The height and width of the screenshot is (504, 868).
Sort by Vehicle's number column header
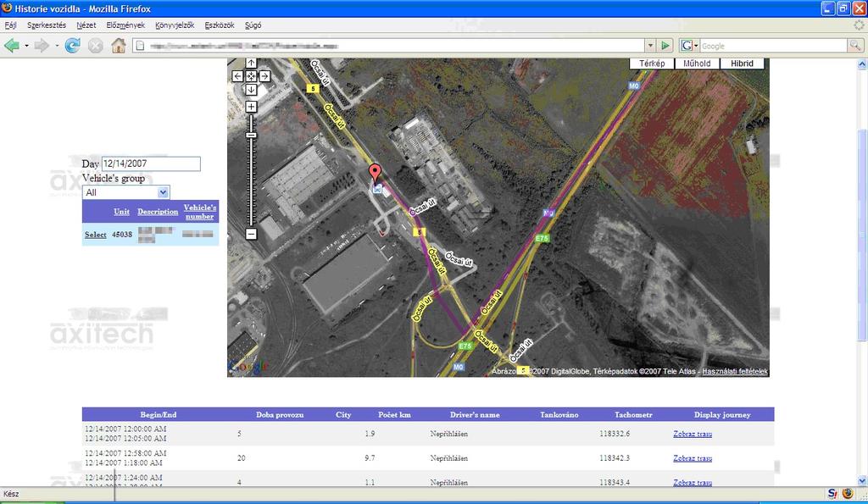(x=200, y=212)
